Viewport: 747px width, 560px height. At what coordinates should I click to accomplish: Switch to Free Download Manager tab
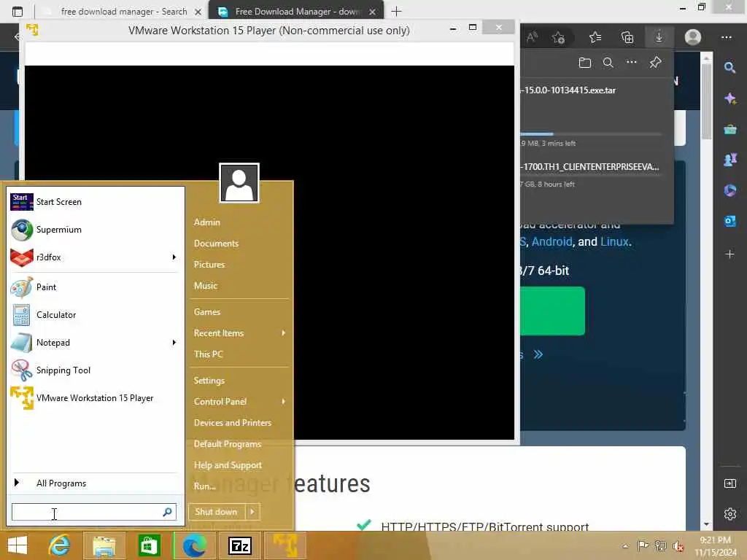[x=296, y=12]
